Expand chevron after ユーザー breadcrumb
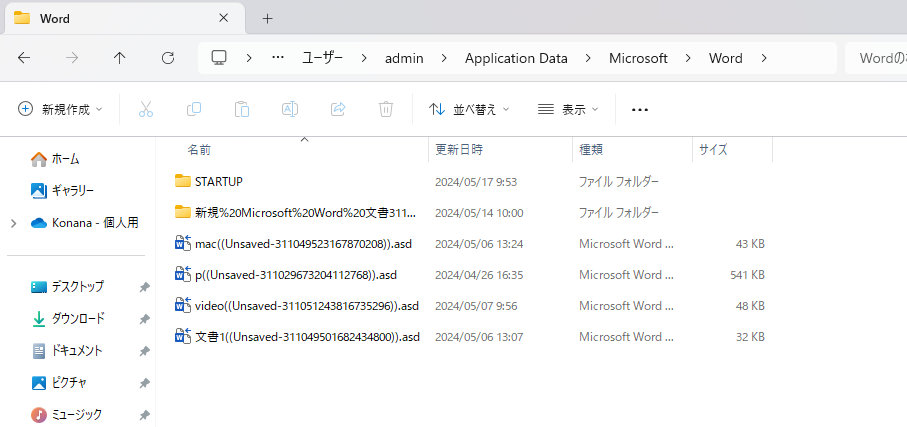The width and height of the screenshot is (907, 427). pos(364,58)
